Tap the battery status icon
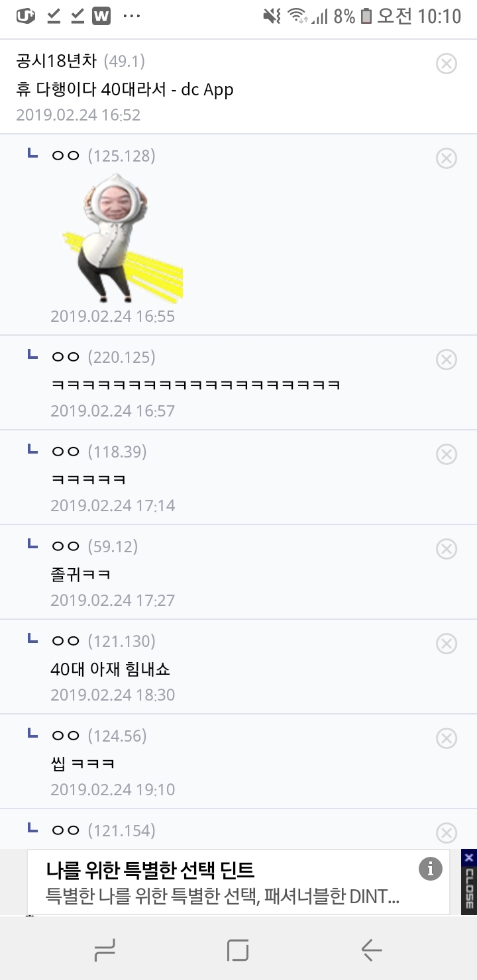 pyautogui.click(x=366, y=17)
